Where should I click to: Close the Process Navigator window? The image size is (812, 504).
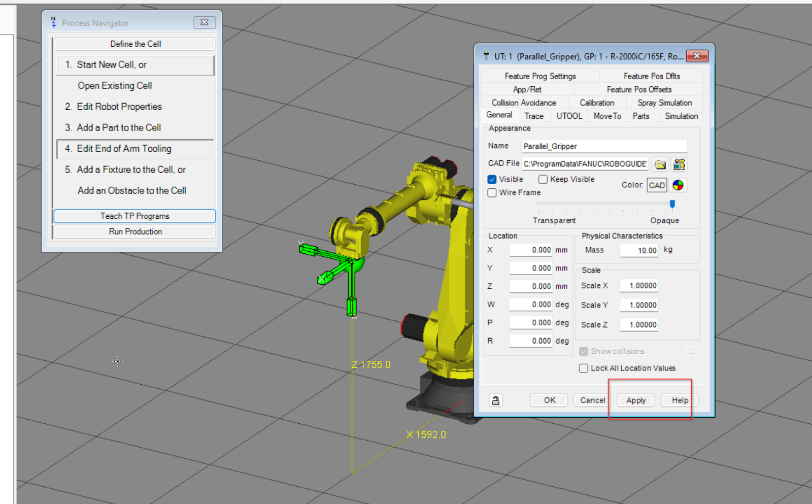[205, 22]
